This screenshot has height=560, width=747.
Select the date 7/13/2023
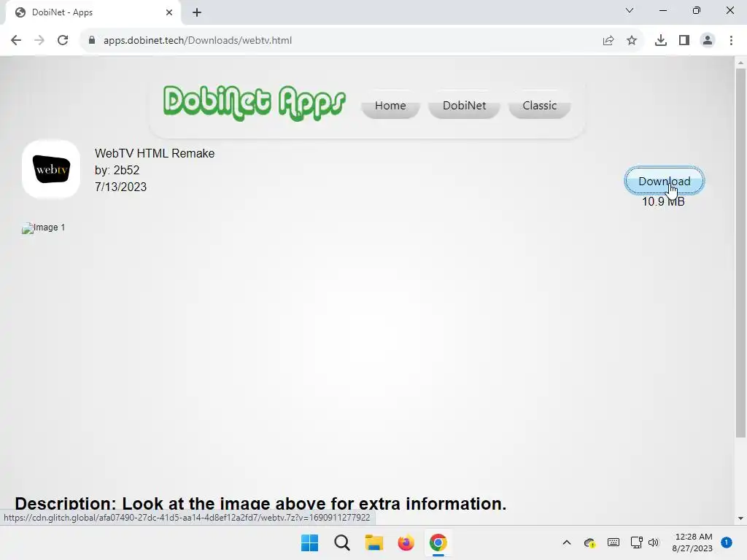120,187
